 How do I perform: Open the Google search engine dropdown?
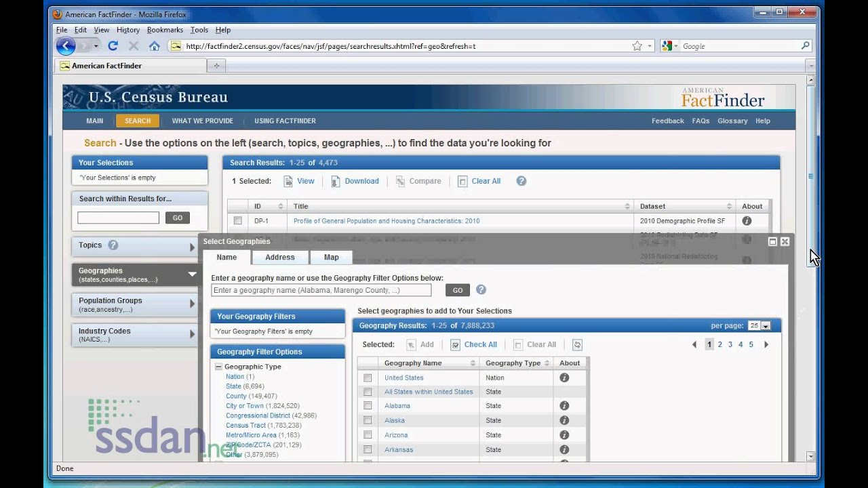pos(670,46)
